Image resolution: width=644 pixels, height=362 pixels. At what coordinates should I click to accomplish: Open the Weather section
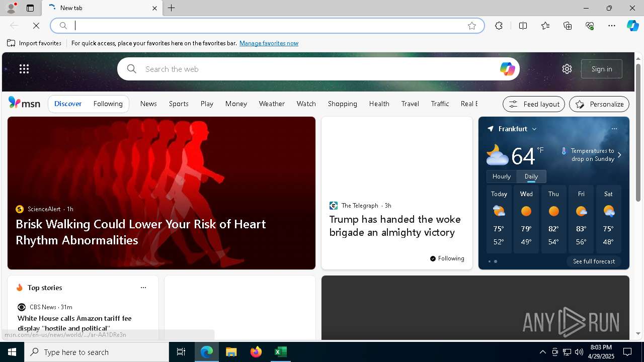(272, 104)
